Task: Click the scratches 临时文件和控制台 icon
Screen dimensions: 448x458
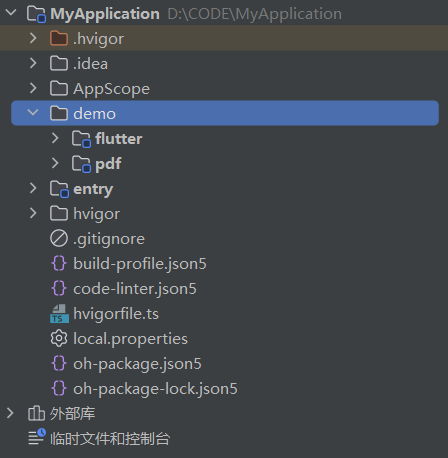Action: click(37, 437)
